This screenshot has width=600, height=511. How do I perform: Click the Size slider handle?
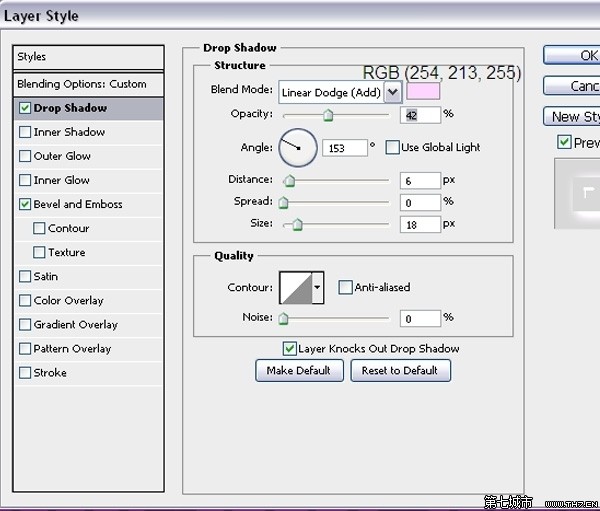(297, 225)
